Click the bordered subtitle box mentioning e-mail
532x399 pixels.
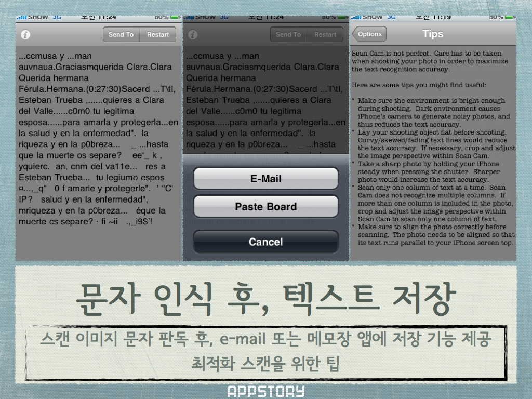pos(266,352)
